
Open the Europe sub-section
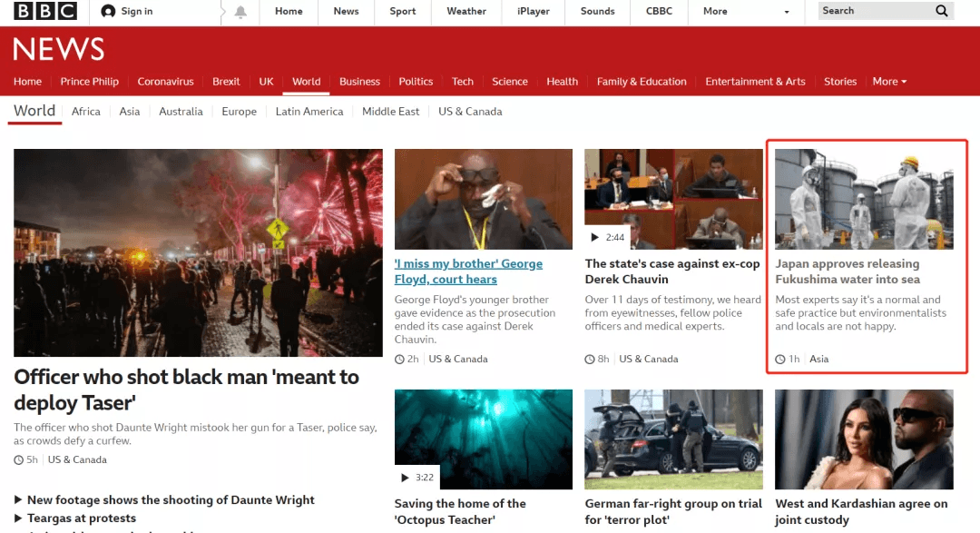(x=239, y=112)
